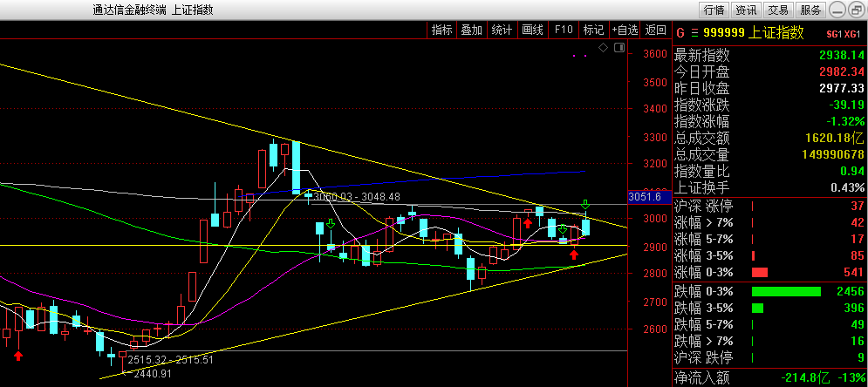The height and width of the screenshot is (387, 868).
Task: Open the green three-line list icon
Action: coord(694,33)
